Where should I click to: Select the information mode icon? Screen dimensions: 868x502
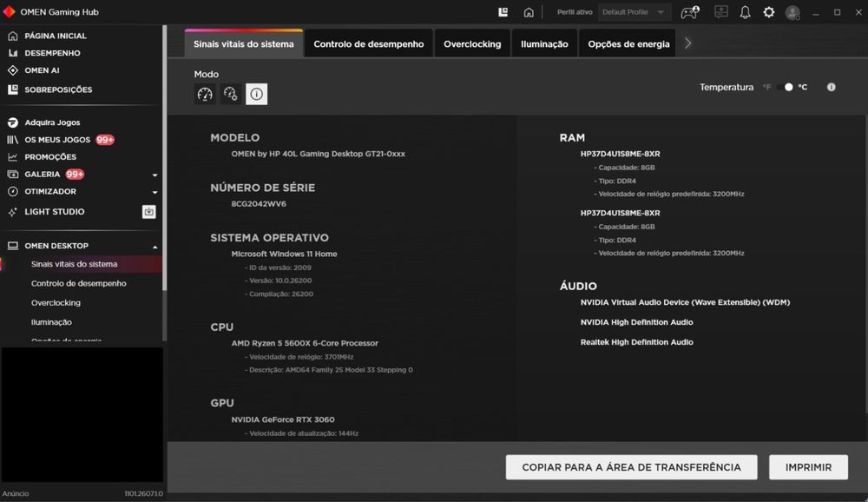pos(256,94)
